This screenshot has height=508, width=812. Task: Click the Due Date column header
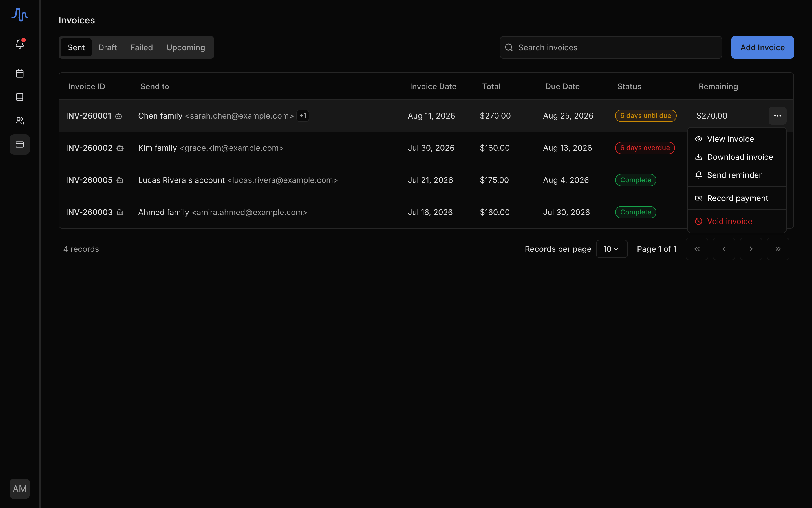click(562, 86)
